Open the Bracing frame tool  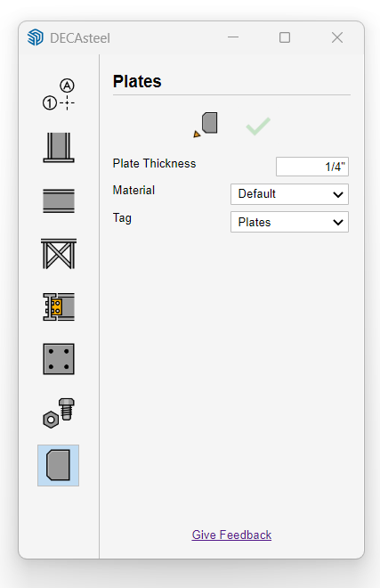pos(59,254)
